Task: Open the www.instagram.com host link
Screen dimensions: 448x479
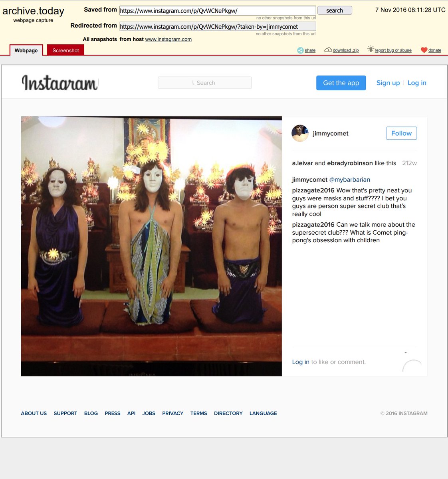Action: [168, 39]
